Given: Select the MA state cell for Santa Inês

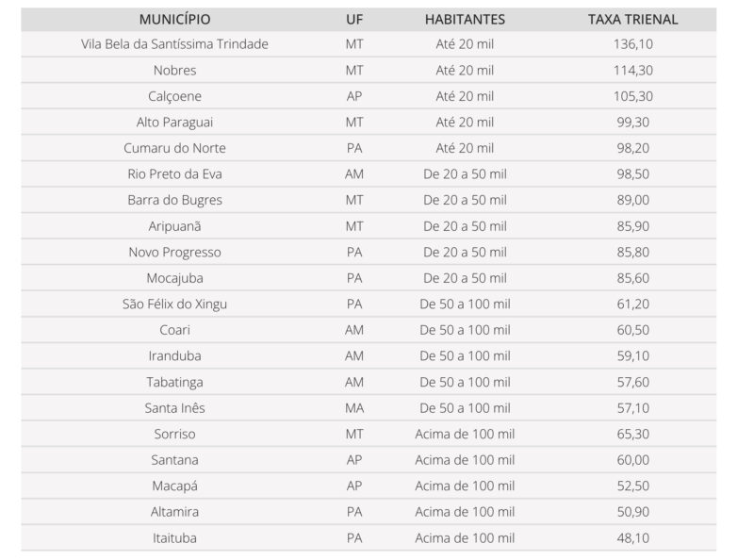Looking at the screenshot, I should [x=353, y=408].
